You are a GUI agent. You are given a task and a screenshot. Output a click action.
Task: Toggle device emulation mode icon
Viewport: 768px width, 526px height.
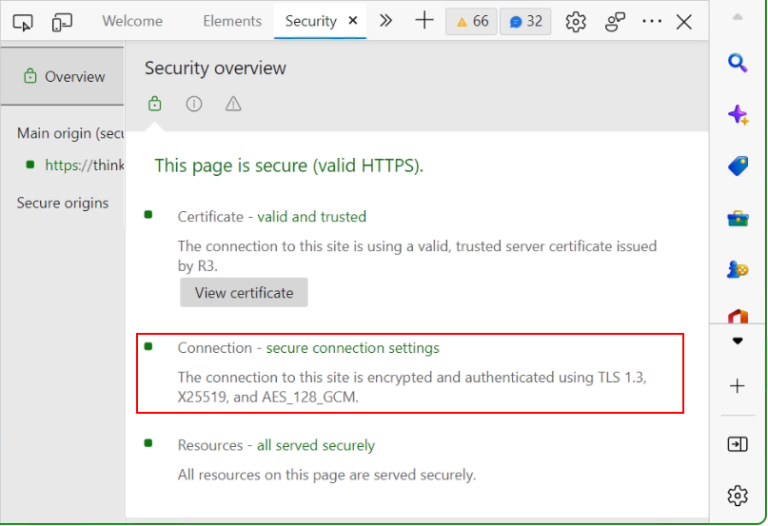(62, 22)
